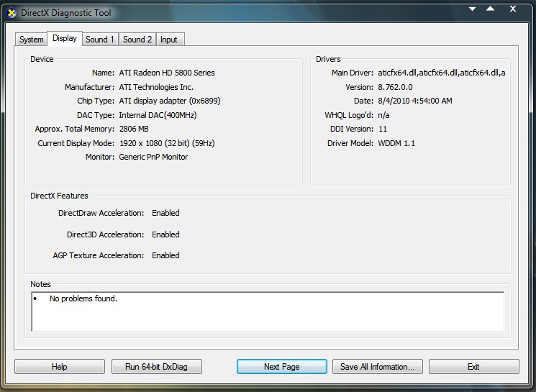The image size is (536, 392).
Task: Click the 'Driver Model:' label
Action: (x=350, y=143)
